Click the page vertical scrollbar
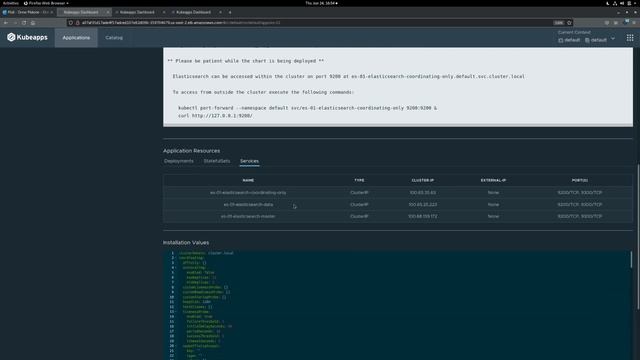640x360 pixels. pos(638,237)
